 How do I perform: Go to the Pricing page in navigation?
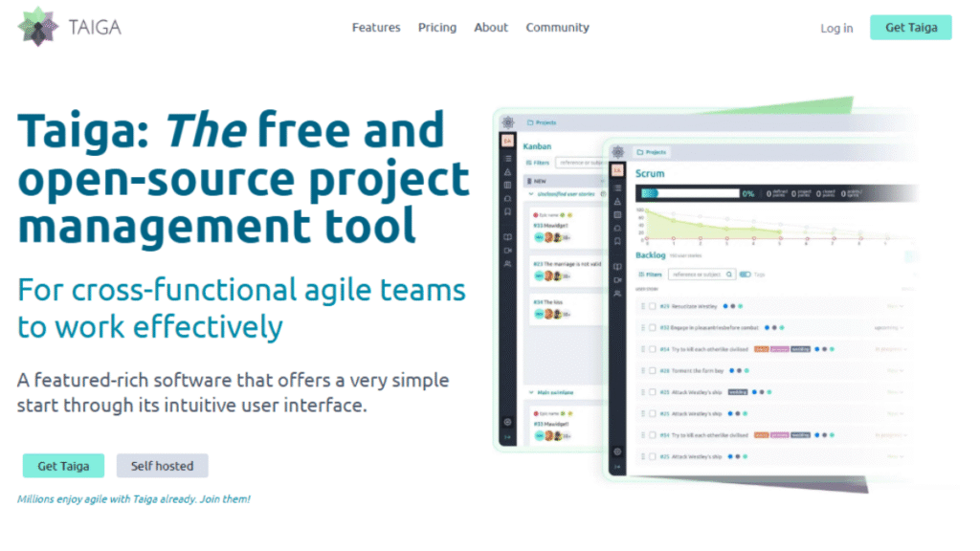tap(437, 28)
